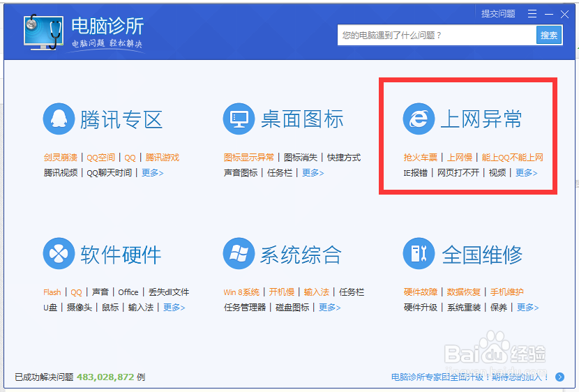Open the 任务管理器 link
This screenshot has height=392, width=579.
click(x=245, y=308)
